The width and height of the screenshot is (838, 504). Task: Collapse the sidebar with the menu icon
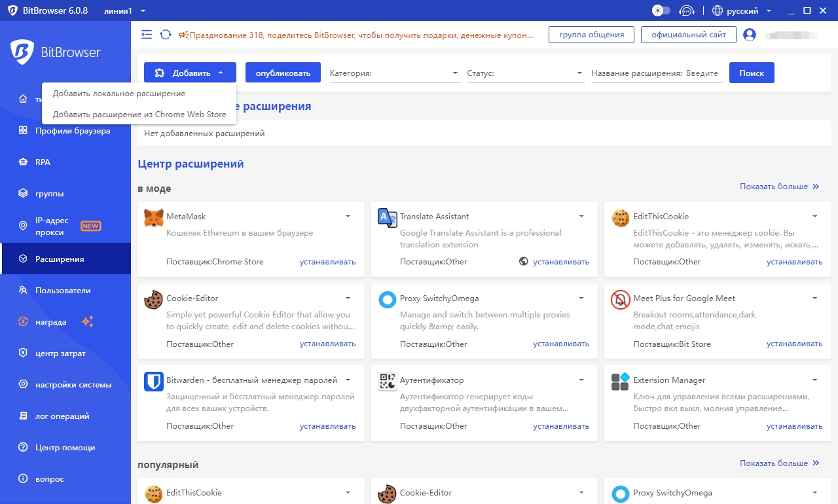tap(147, 35)
